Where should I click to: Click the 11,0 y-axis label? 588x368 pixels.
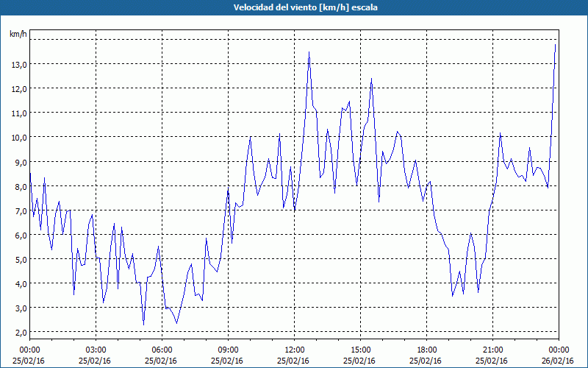click(19, 113)
